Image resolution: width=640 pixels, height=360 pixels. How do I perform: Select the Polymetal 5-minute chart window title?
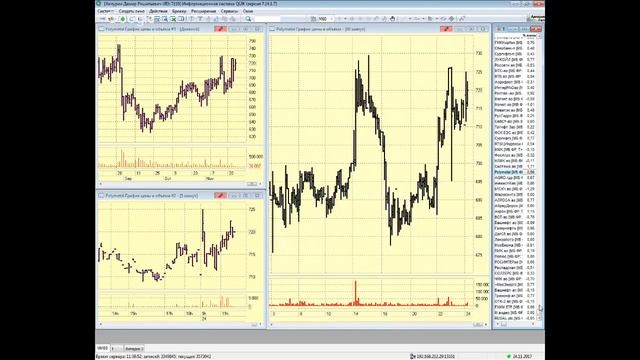click(152, 196)
